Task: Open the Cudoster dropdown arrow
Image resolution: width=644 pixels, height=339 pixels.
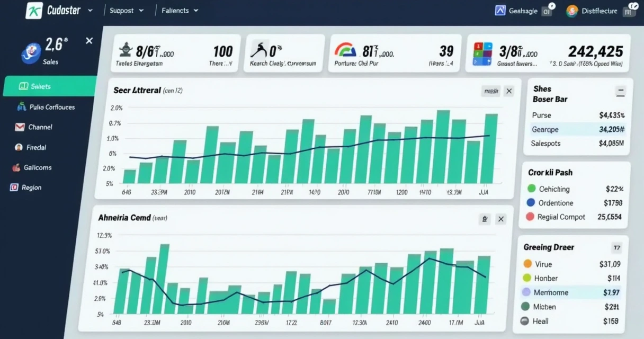Action: click(x=90, y=11)
